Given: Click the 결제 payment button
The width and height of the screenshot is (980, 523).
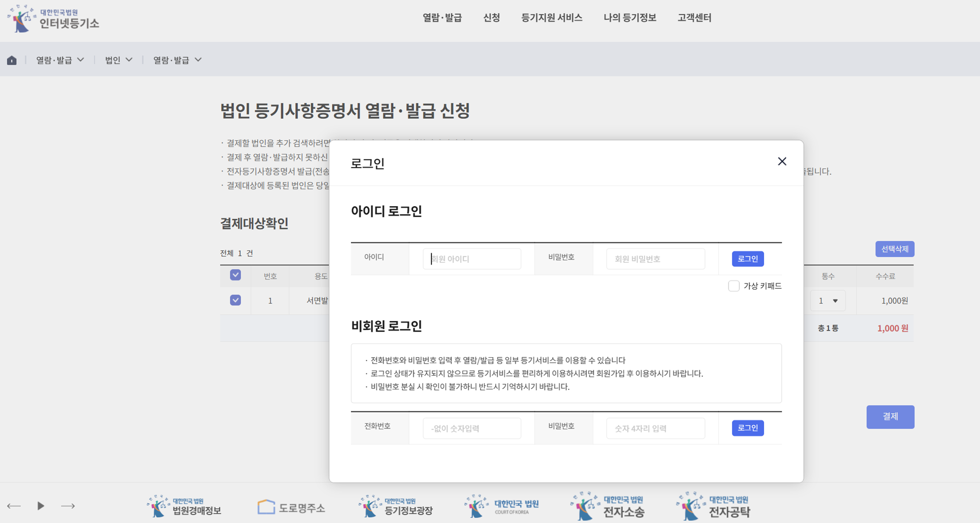Looking at the screenshot, I should click(890, 416).
